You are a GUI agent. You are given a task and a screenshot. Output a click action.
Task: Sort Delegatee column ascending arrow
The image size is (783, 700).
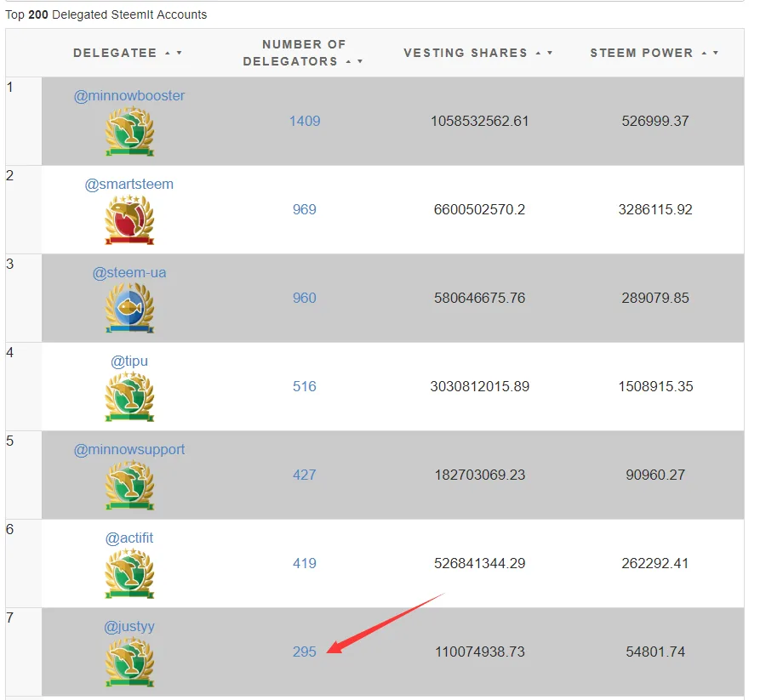coord(168,53)
